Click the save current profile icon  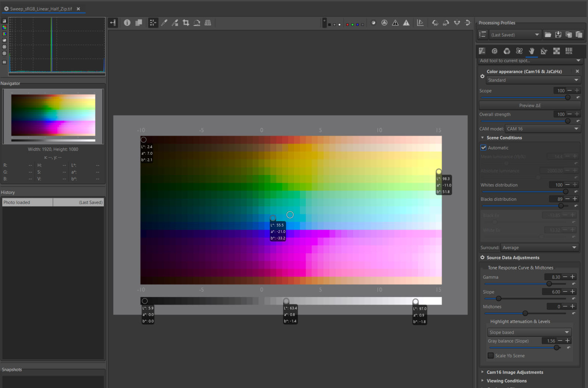pyautogui.click(x=558, y=35)
